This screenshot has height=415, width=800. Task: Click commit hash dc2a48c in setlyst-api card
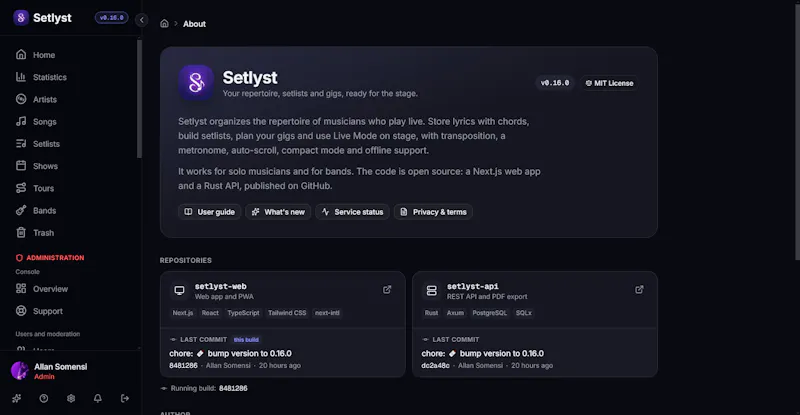(x=435, y=365)
